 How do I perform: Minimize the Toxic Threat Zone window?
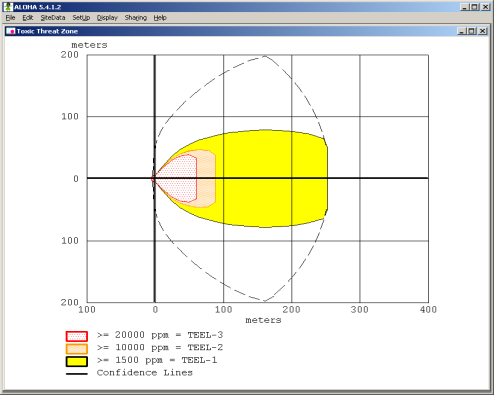tap(462, 31)
